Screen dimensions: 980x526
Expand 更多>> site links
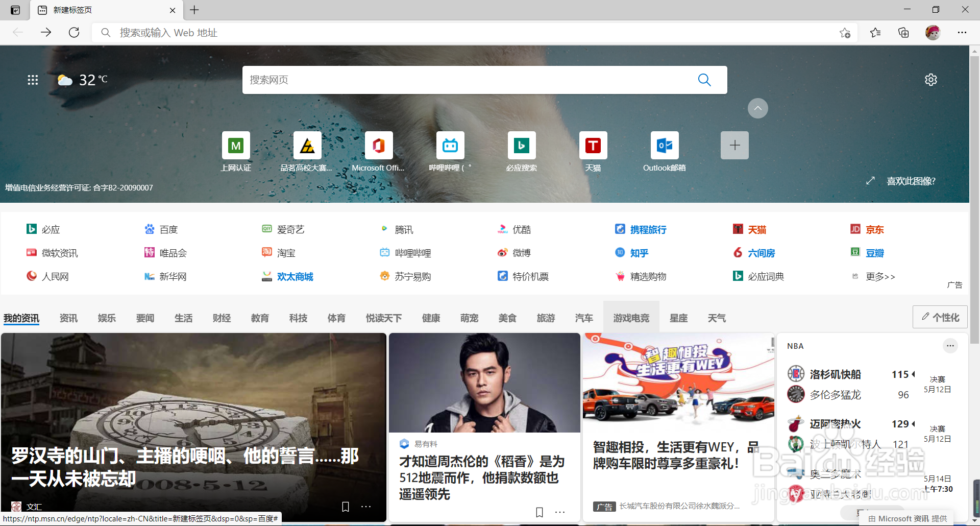pyautogui.click(x=873, y=276)
